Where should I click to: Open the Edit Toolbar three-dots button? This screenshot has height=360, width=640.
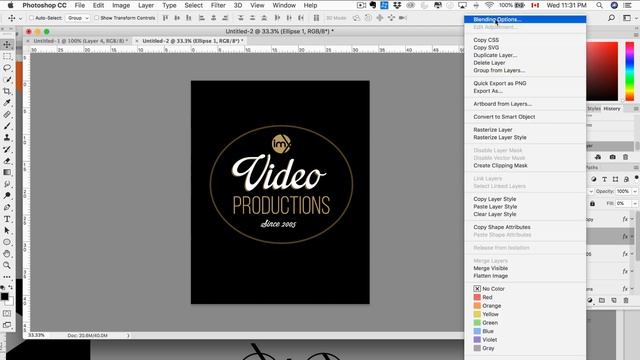coord(7,277)
